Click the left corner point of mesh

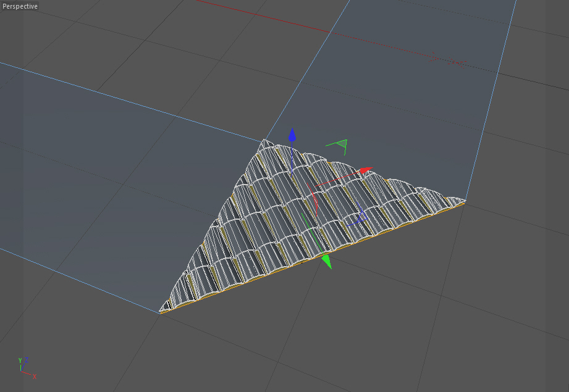click(x=162, y=311)
